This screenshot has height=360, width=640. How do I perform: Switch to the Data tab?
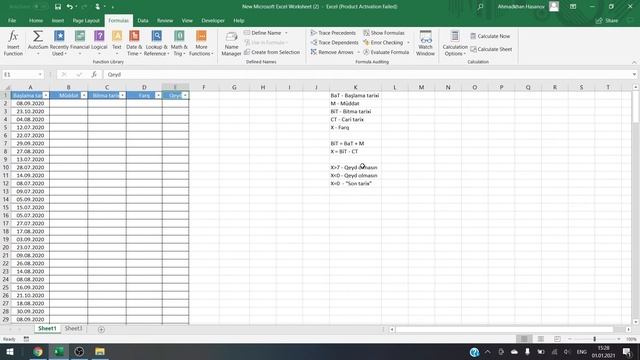tap(143, 20)
